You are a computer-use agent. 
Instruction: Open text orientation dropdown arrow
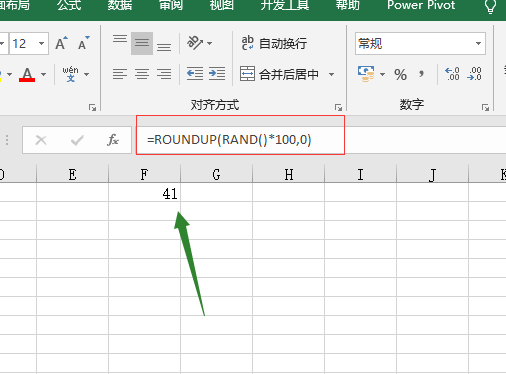click(210, 43)
